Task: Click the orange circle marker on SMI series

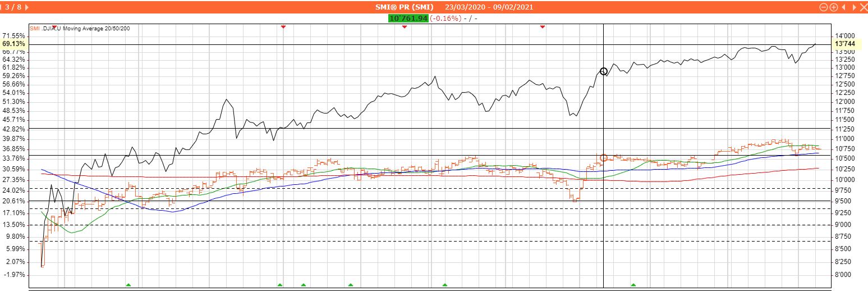Action: coord(604,158)
